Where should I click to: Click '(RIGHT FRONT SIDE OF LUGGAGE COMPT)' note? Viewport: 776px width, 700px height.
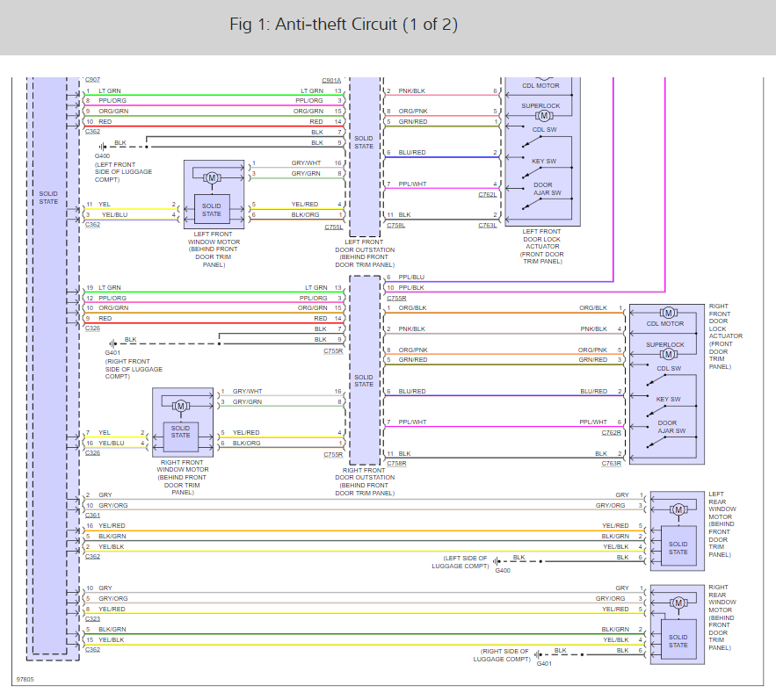[134, 369]
